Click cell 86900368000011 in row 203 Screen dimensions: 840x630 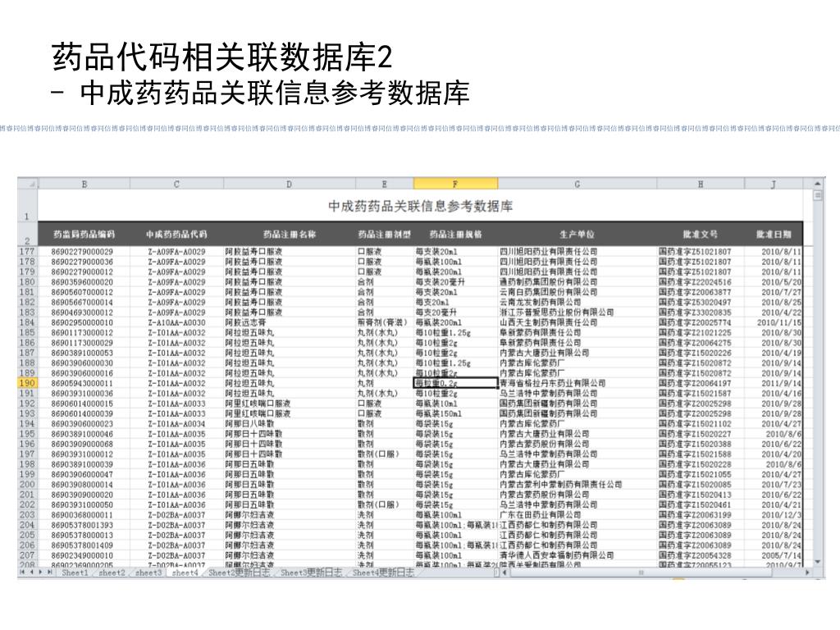tap(83, 515)
